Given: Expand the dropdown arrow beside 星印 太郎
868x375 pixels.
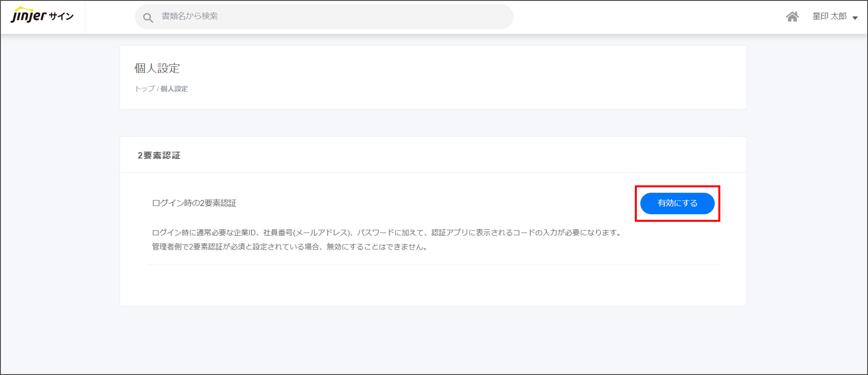Looking at the screenshot, I should (x=855, y=18).
